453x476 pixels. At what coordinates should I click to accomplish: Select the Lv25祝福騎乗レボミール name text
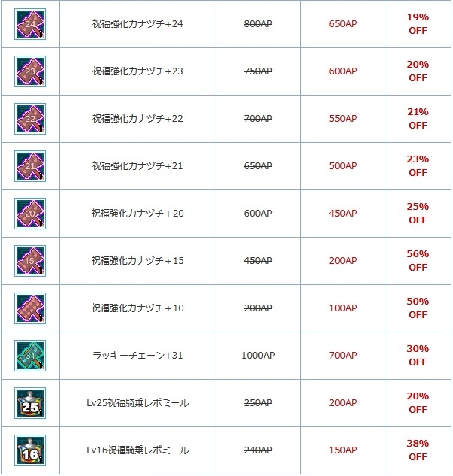tap(137, 403)
